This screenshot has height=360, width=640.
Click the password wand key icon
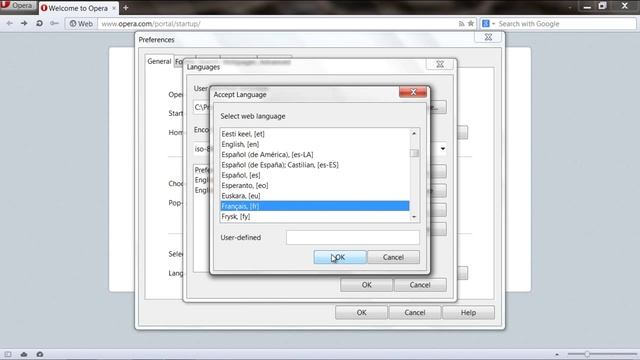pyautogui.click(x=54, y=24)
